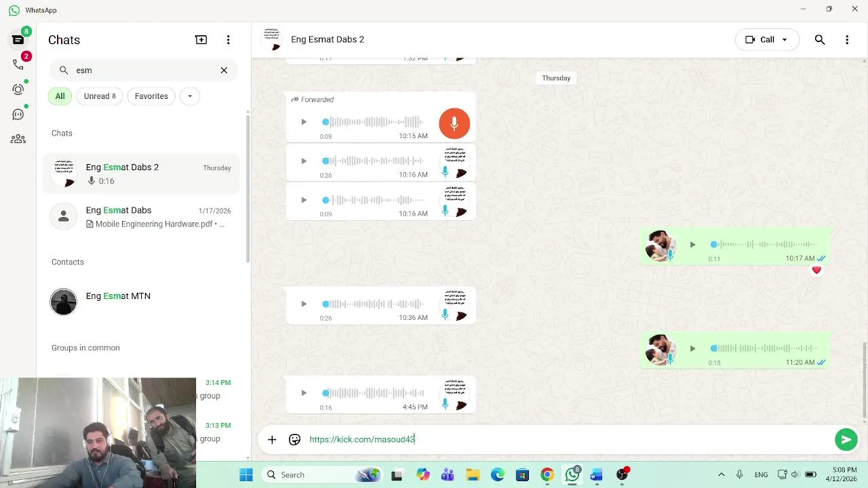This screenshot has width=868, height=488.
Task: Open Task View from the taskbar
Action: 397,474
